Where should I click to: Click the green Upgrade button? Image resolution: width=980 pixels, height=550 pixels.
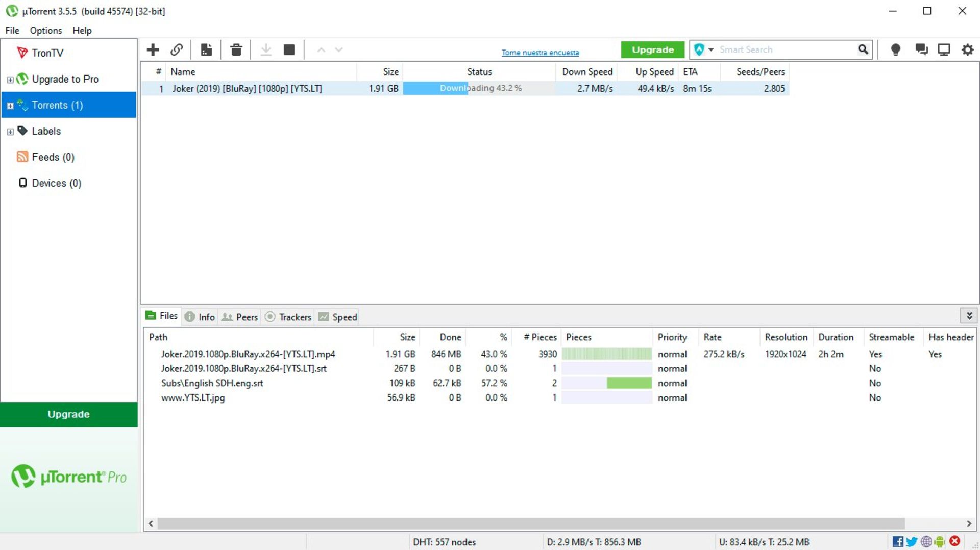pos(652,49)
